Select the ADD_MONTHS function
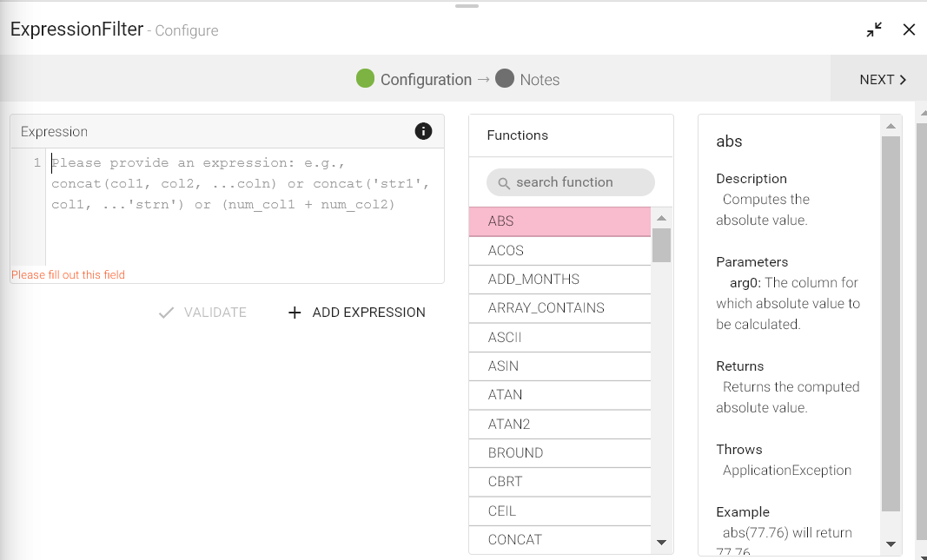Screen dimensions: 927x560 560,280
